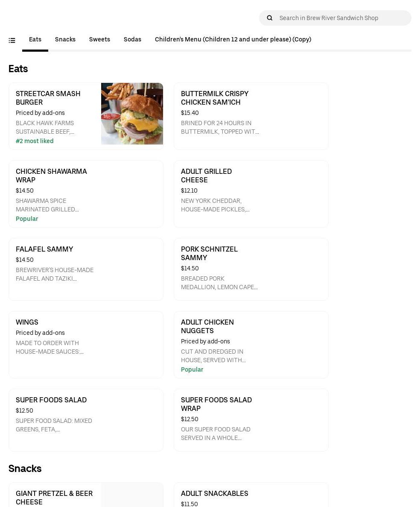Viewport: 420px width, 507px height.
Task: Select the Super Foods Salad
Action: point(51,400)
